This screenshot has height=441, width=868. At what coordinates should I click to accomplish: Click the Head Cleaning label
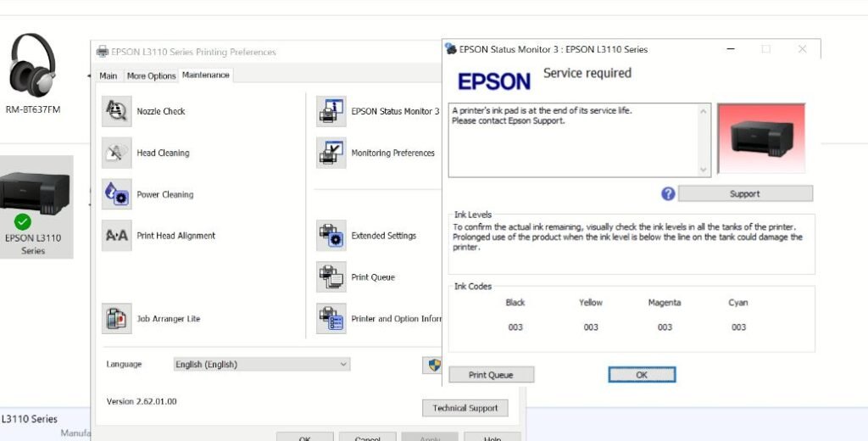[x=163, y=153]
